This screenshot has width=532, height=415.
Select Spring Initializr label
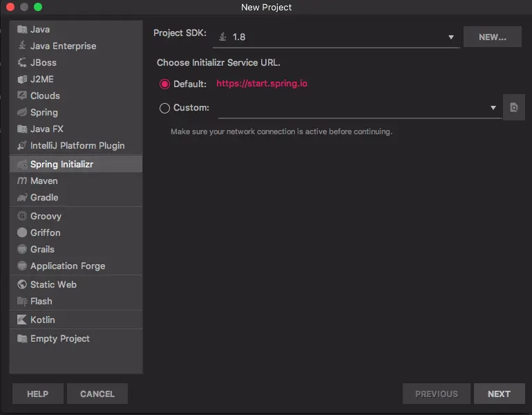click(x=61, y=165)
